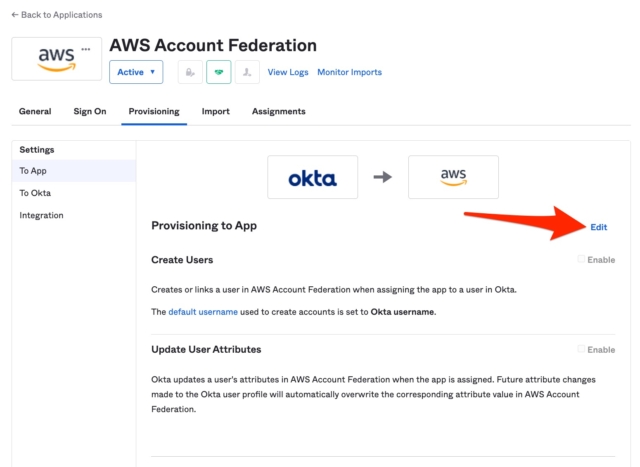Click the back arrow to Applications
Viewport: 640px width, 467px height.
coord(15,15)
